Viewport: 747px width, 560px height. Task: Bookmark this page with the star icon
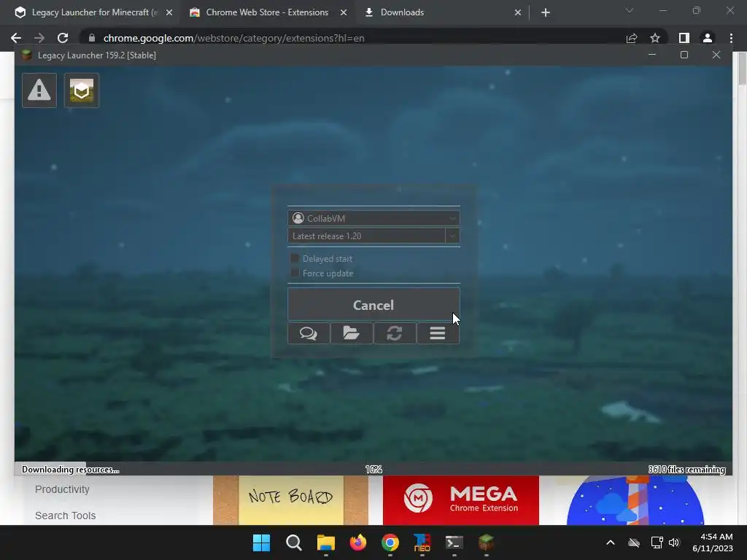pos(655,38)
